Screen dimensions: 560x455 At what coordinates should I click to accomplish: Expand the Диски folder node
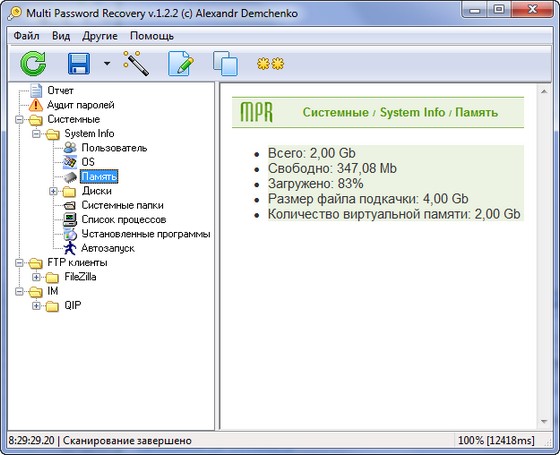[x=53, y=191]
